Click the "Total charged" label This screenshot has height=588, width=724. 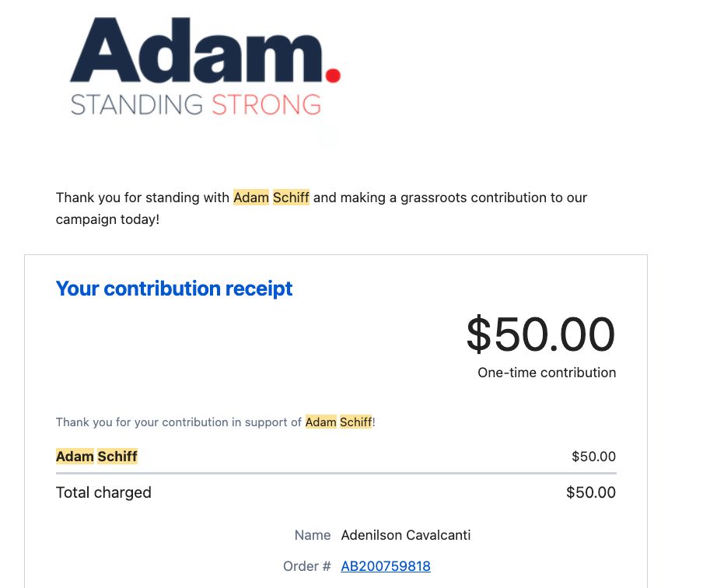click(103, 492)
